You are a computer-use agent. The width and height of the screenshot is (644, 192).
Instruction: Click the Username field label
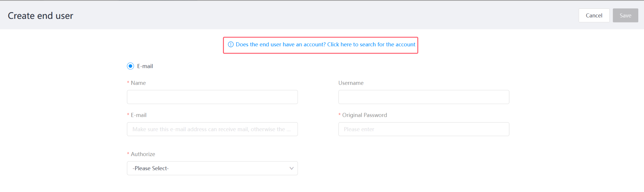(351, 83)
